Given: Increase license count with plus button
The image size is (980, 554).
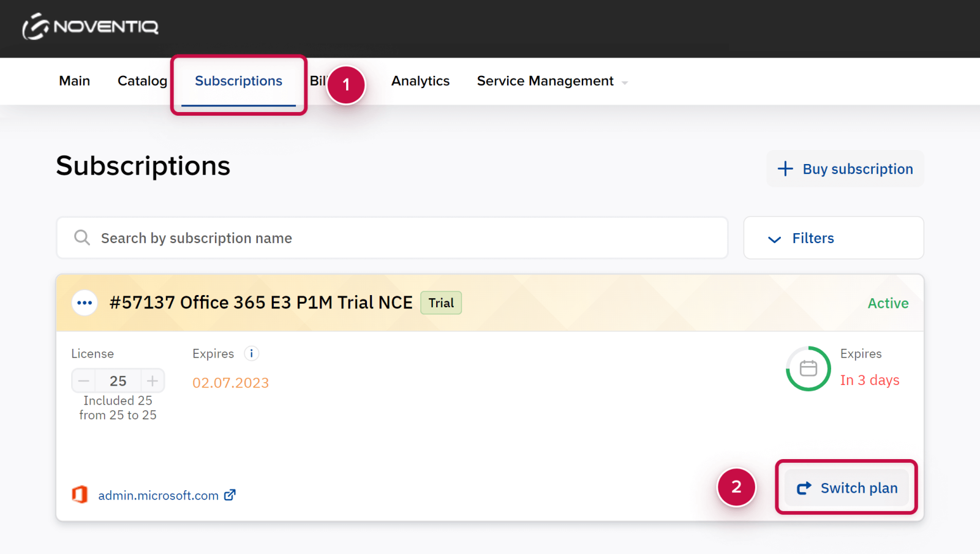Looking at the screenshot, I should [x=153, y=381].
